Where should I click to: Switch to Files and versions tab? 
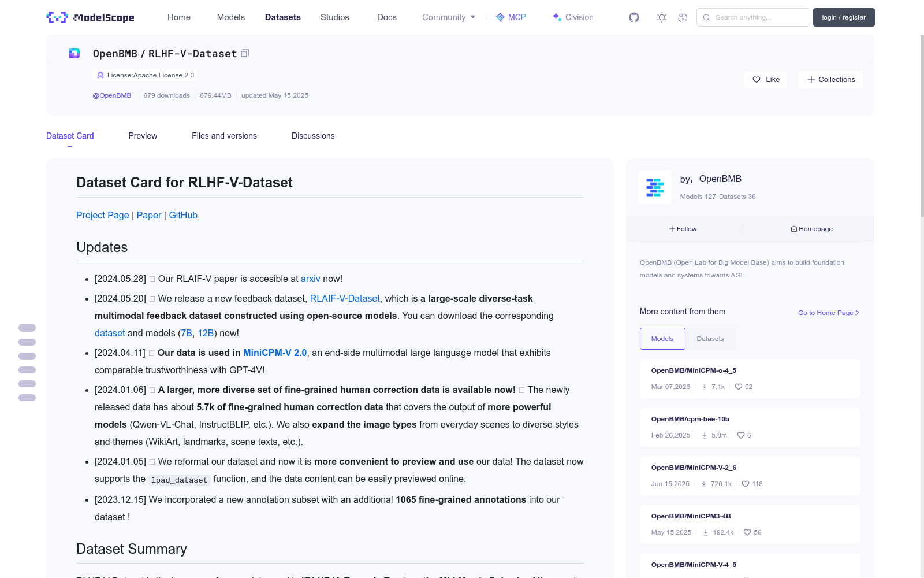coord(224,136)
